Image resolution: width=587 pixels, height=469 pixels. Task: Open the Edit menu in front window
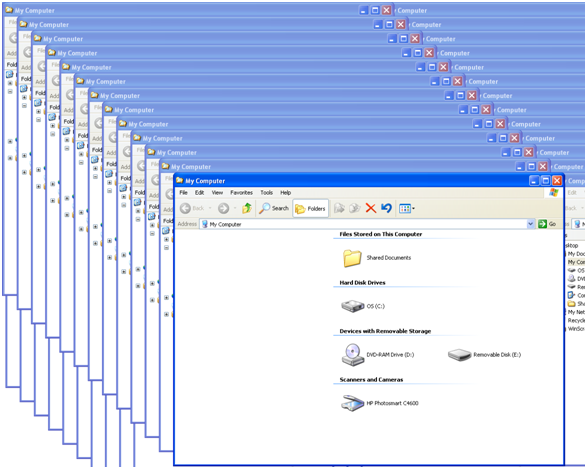click(200, 193)
